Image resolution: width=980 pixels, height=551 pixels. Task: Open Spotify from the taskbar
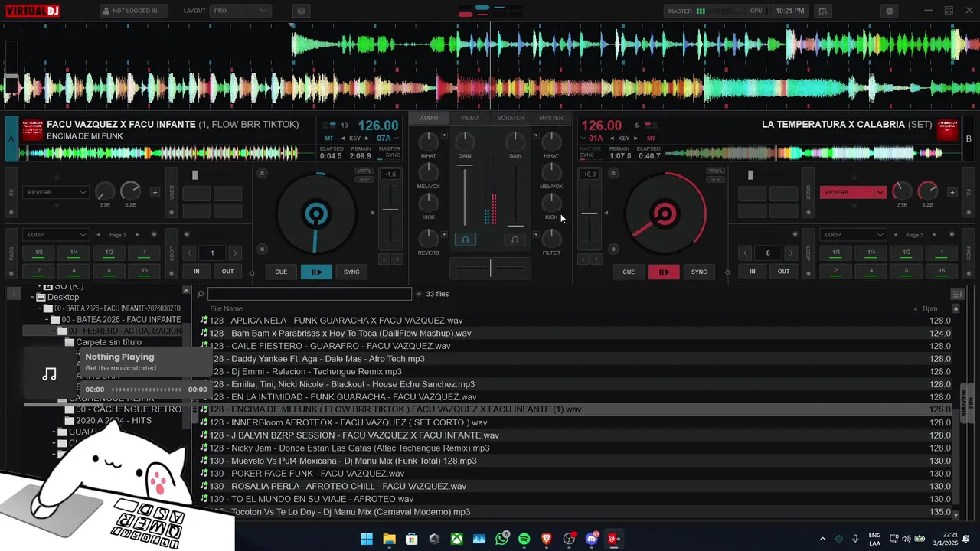click(524, 539)
